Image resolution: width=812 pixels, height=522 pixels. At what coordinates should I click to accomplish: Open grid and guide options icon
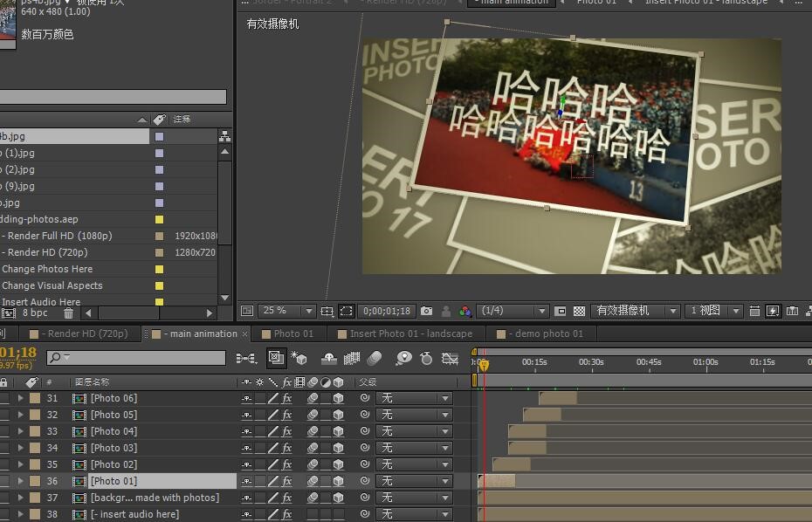pyautogui.click(x=327, y=311)
